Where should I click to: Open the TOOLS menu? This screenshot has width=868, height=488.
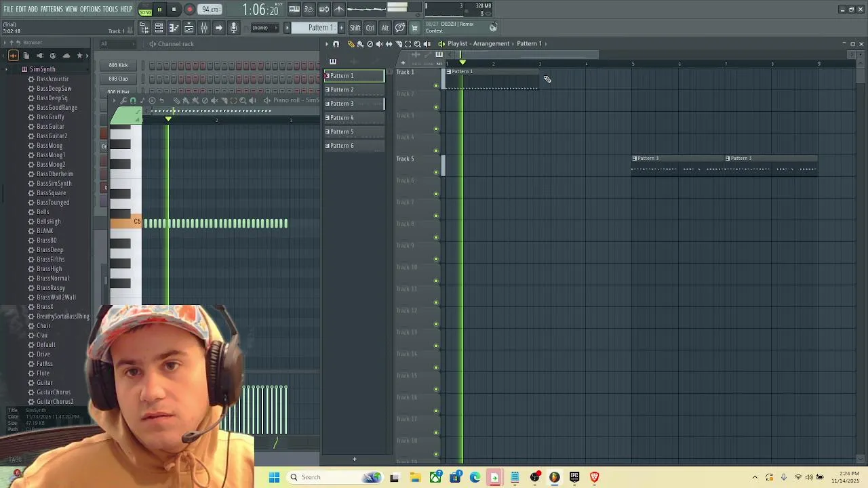point(111,9)
